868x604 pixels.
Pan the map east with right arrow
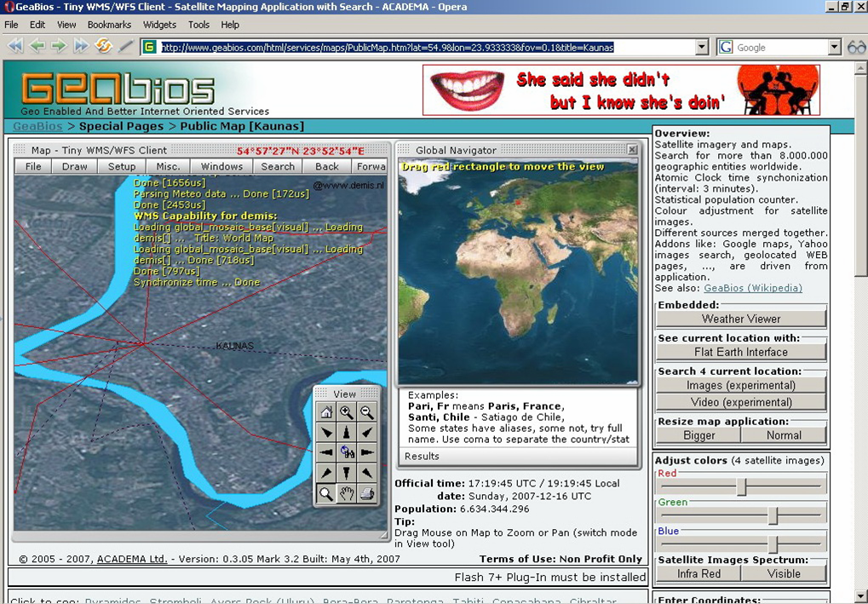pos(367,452)
